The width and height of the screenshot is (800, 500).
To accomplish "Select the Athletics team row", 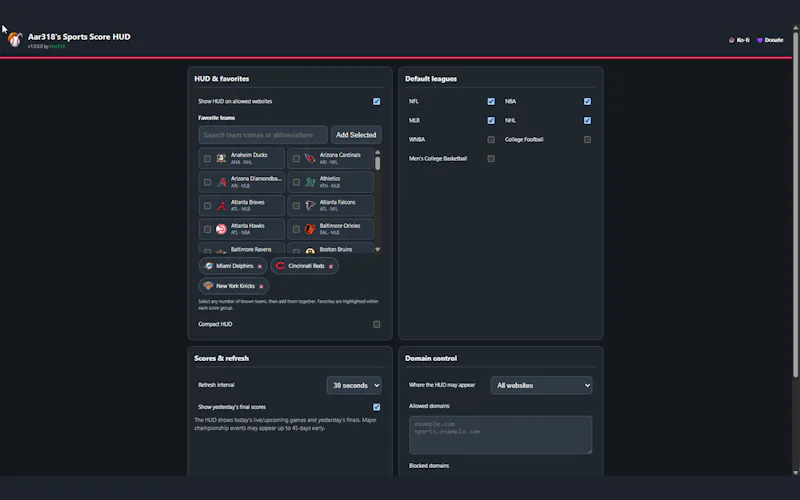I will click(331, 182).
